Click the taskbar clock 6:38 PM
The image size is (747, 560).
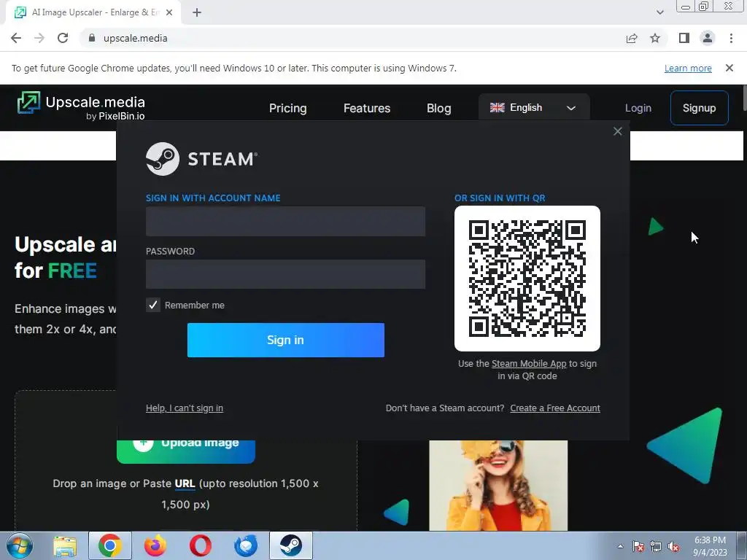[711, 540]
